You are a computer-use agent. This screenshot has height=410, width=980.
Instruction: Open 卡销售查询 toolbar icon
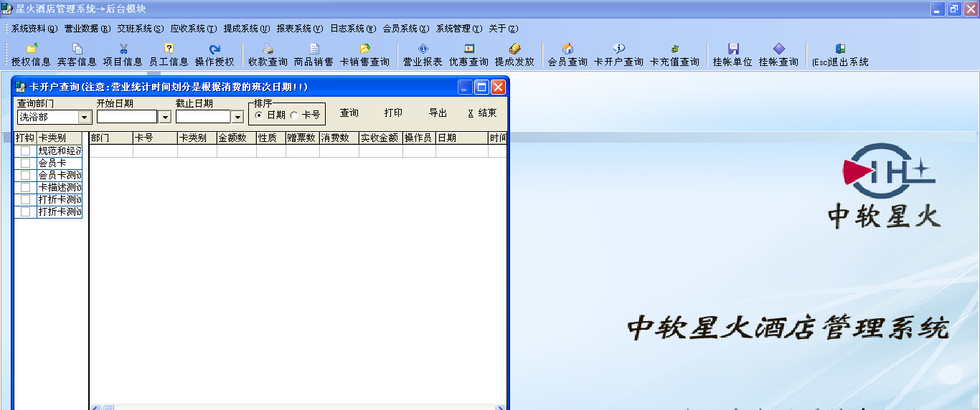coord(364,55)
